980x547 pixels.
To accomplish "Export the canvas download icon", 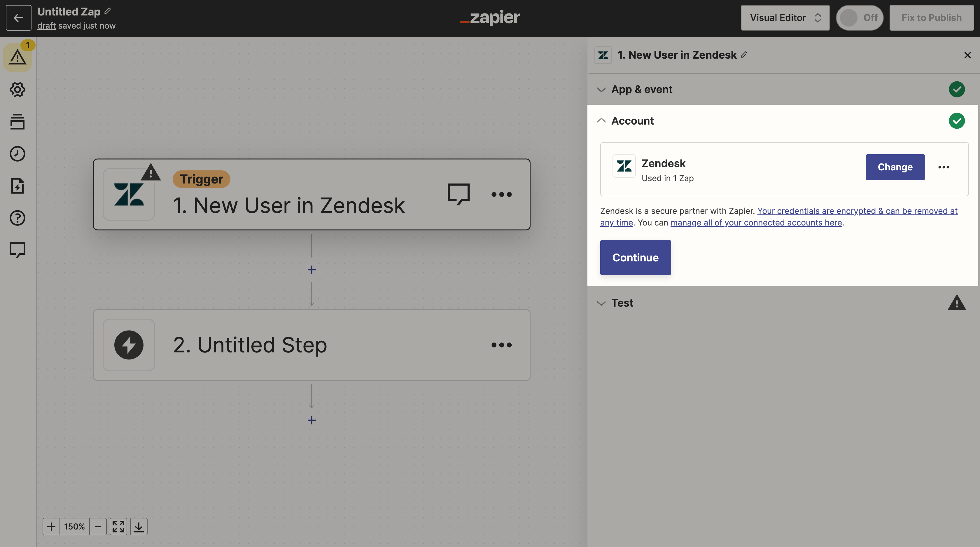I will tap(139, 527).
